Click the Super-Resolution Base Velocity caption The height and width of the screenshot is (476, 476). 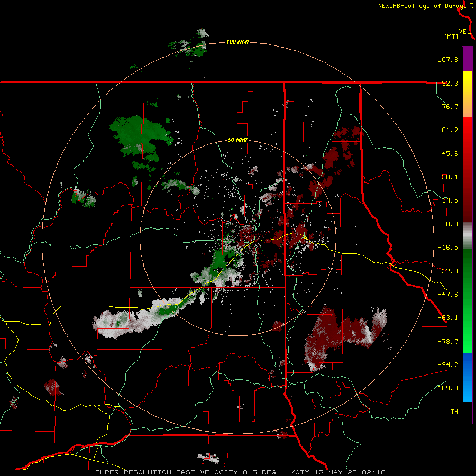(240, 472)
